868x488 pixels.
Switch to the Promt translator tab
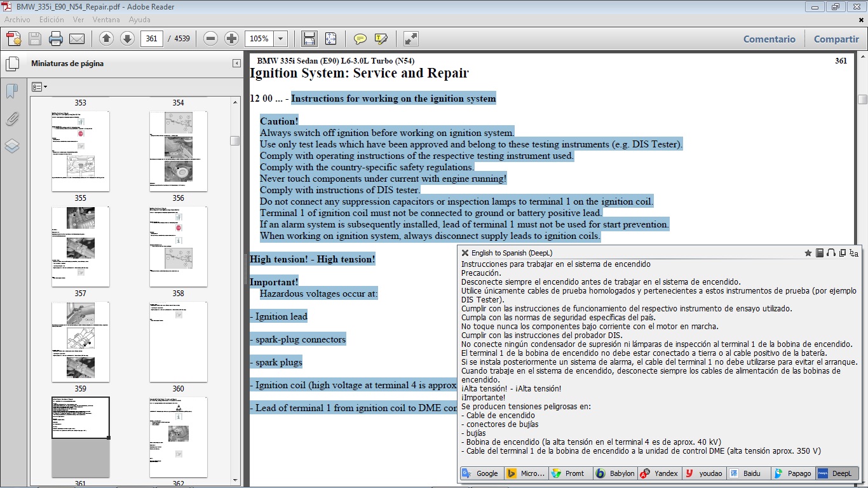(x=570, y=473)
